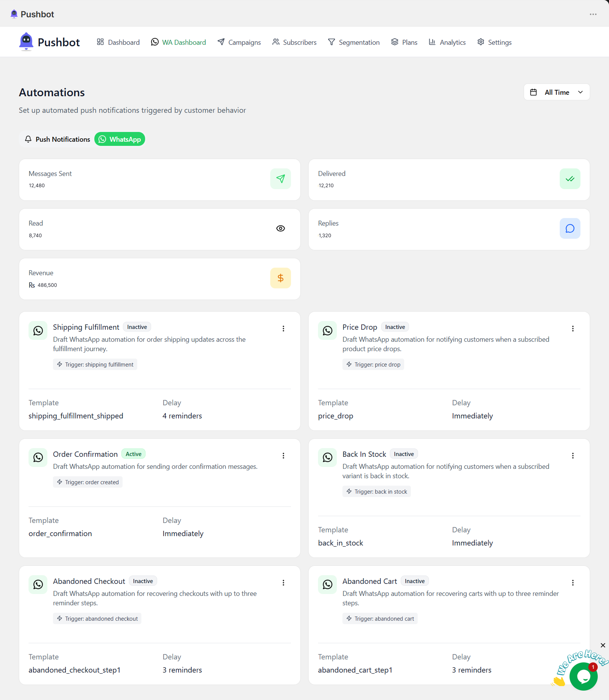Open the All Time date range dropdown
609x700 pixels.
coord(557,92)
